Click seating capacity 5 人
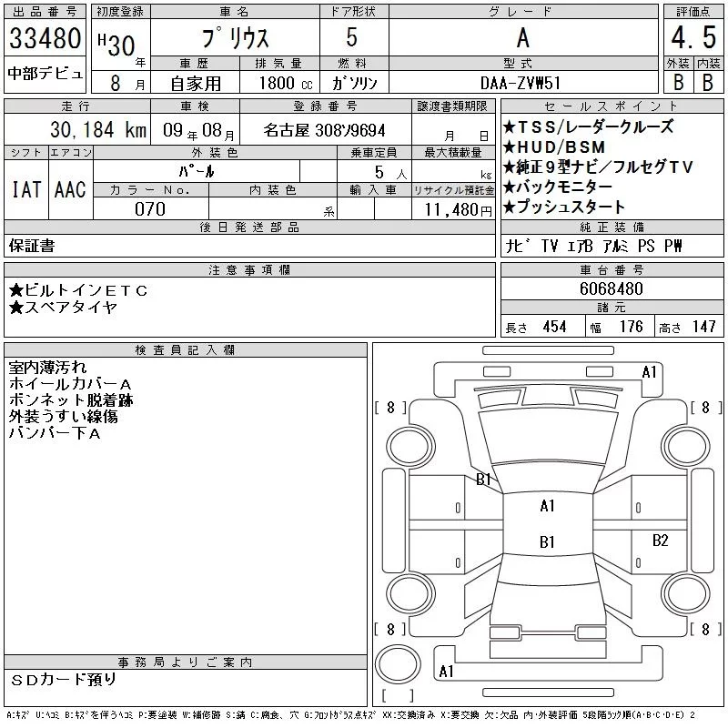The height and width of the screenshot is (728, 728). pos(391,173)
